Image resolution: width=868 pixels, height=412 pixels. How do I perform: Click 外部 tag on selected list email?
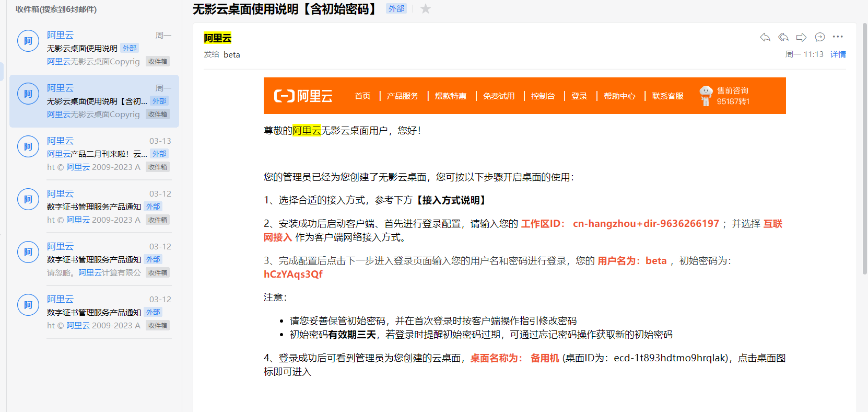pyautogui.click(x=159, y=101)
